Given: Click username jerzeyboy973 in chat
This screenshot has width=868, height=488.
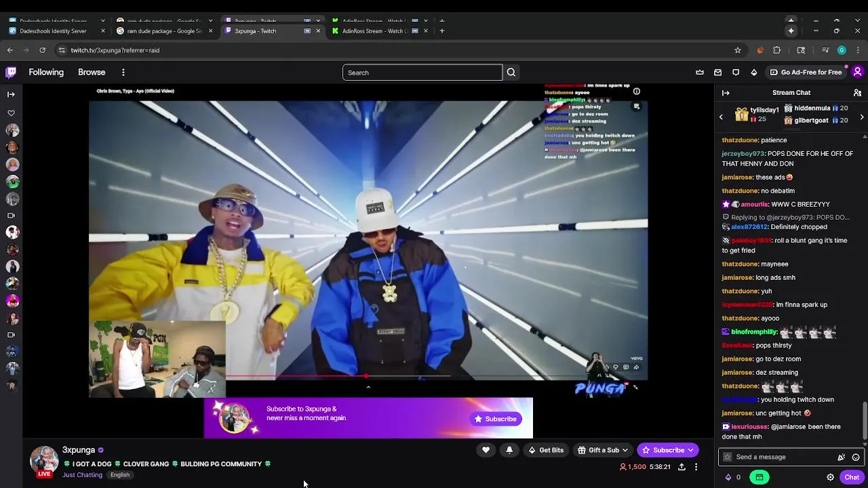Looking at the screenshot, I should [x=743, y=154].
